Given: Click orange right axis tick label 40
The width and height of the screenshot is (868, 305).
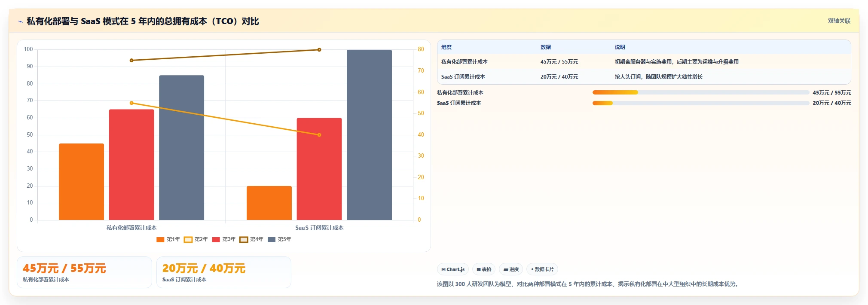Looking at the screenshot, I should coord(421,135).
